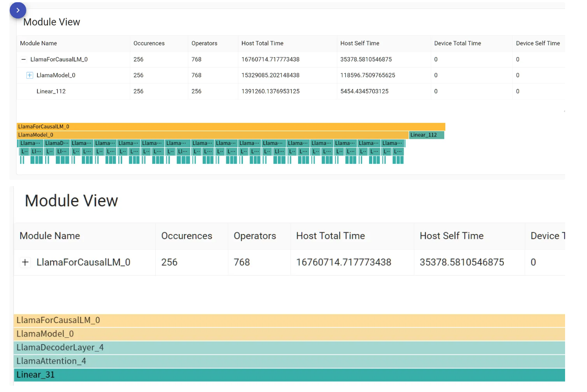Open the sidebar with the blue chevron button
587x392 pixels.
tap(18, 10)
